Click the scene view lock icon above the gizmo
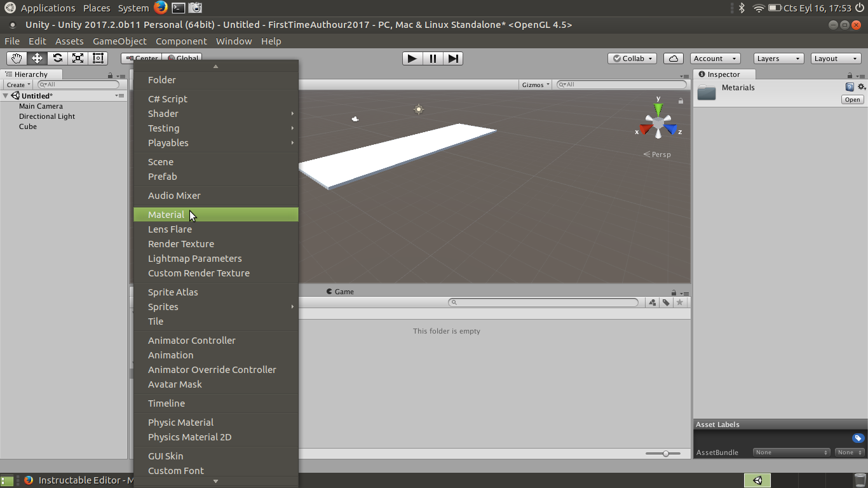 pyautogui.click(x=681, y=101)
